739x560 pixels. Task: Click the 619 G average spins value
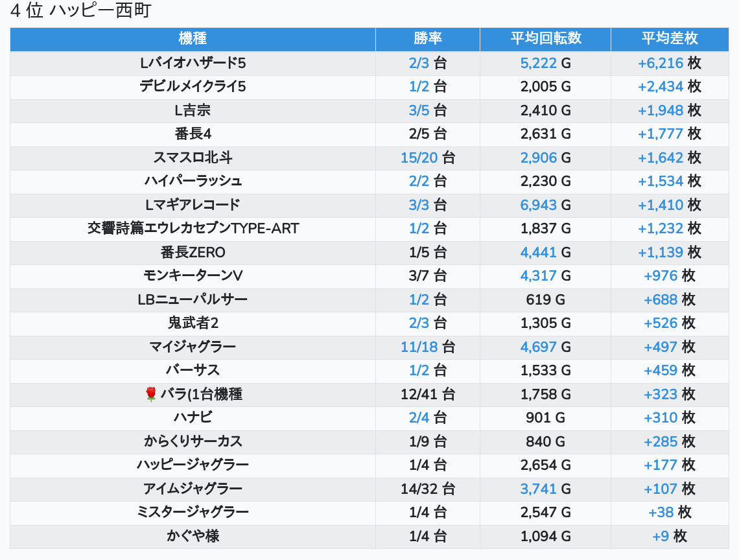point(545,299)
